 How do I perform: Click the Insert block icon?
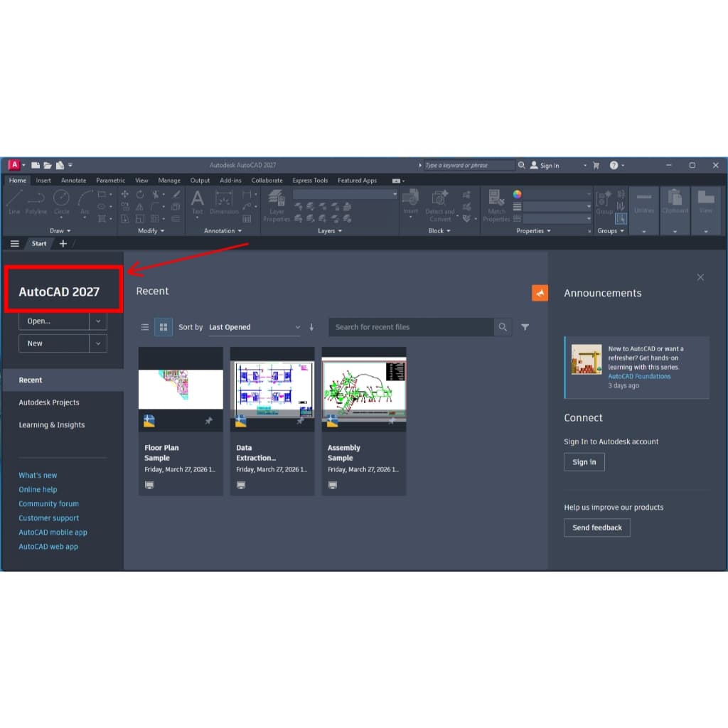[x=410, y=202]
